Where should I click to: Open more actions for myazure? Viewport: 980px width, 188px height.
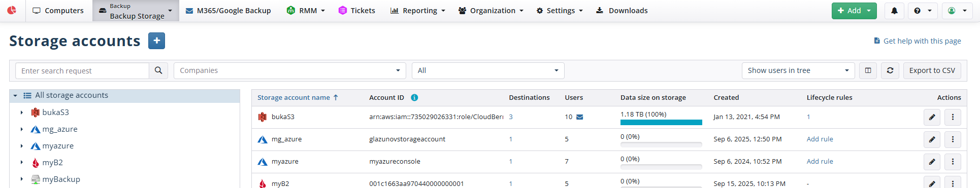[x=953, y=162]
